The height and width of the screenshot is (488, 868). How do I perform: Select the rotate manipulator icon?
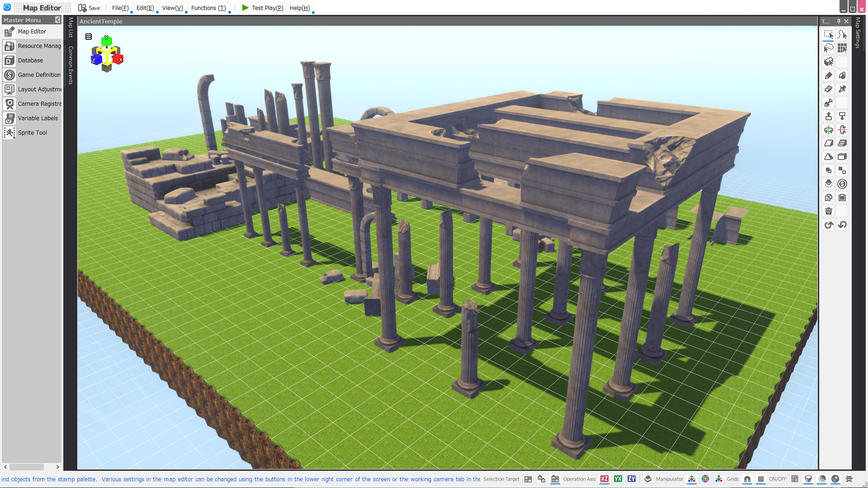click(705, 479)
